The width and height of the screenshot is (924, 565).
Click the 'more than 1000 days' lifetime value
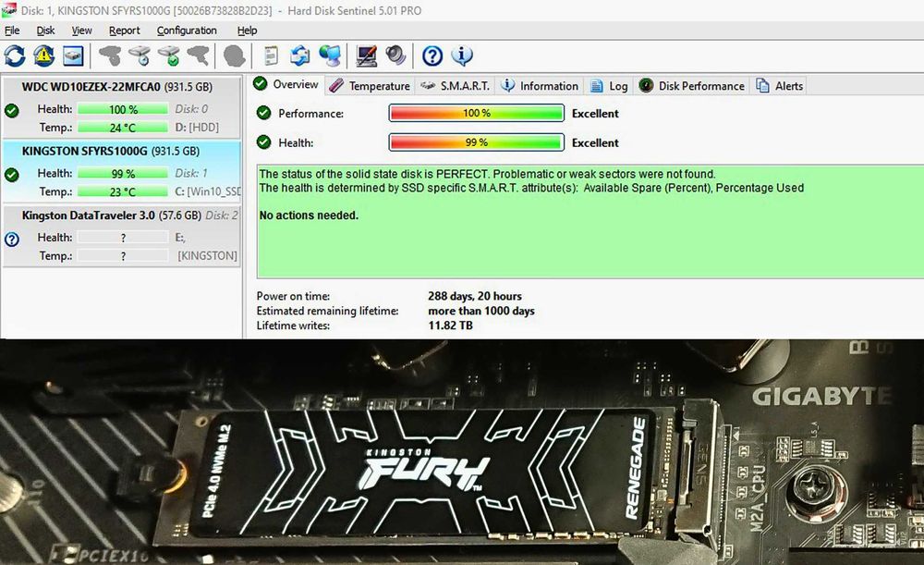point(481,311)
